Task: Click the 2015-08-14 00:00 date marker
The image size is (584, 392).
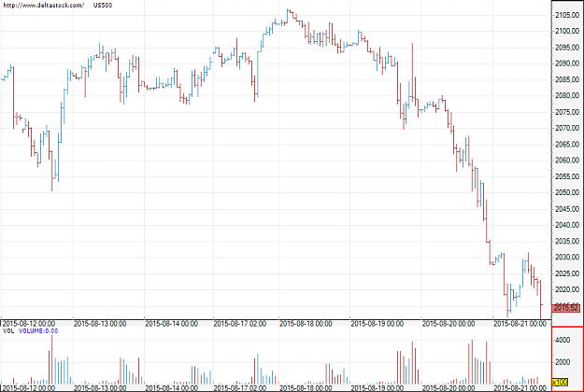Action: pyautogui.click(x=171, y=324)
